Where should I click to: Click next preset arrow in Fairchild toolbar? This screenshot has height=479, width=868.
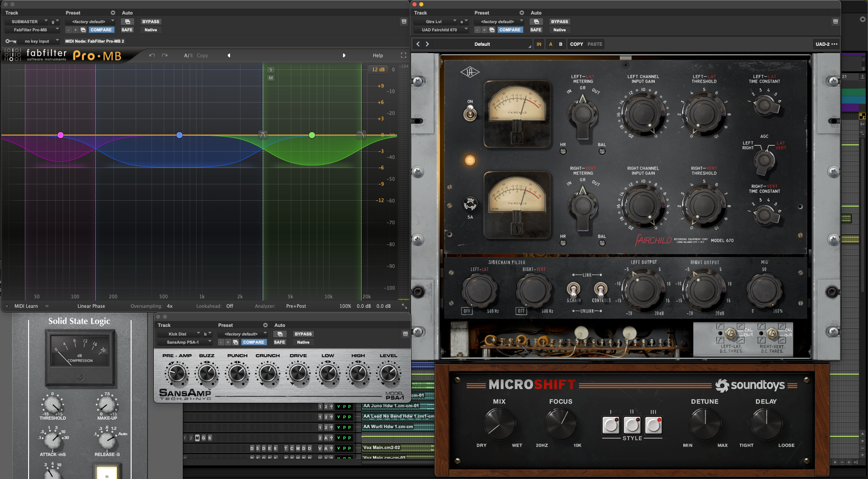click(x=427, y=44)
